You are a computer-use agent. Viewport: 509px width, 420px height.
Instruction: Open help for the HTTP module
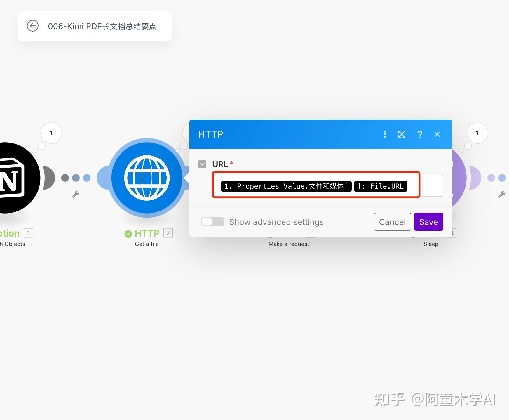[x=420, y=134]
